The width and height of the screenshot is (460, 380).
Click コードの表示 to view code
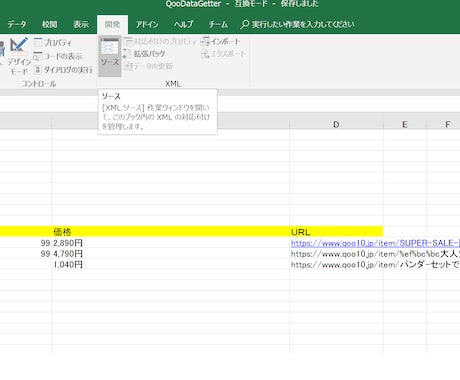coord(58,56)
